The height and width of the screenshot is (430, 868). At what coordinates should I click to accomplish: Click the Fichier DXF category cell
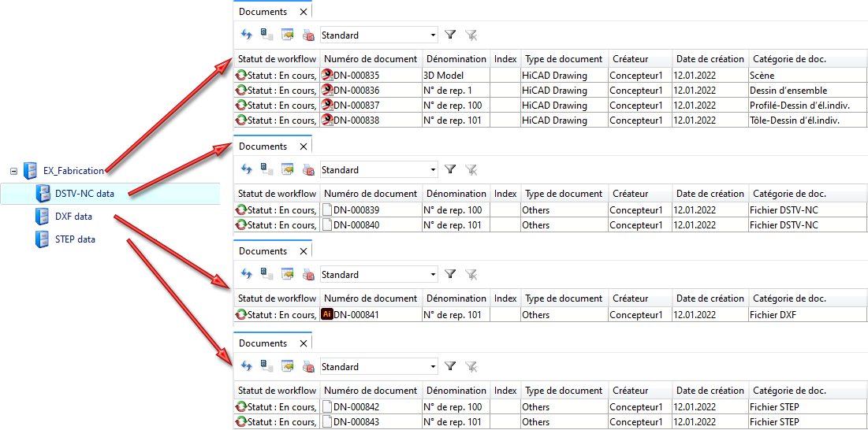click(807, 314)
